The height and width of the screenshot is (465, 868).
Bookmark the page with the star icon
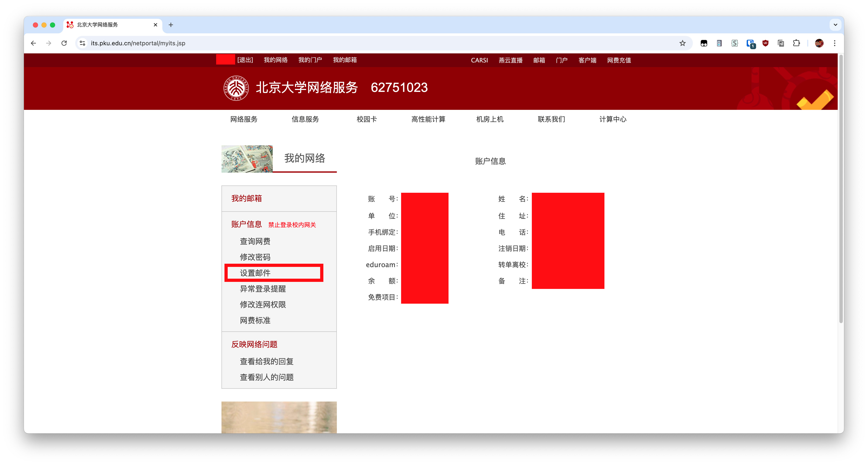(683, 43)
